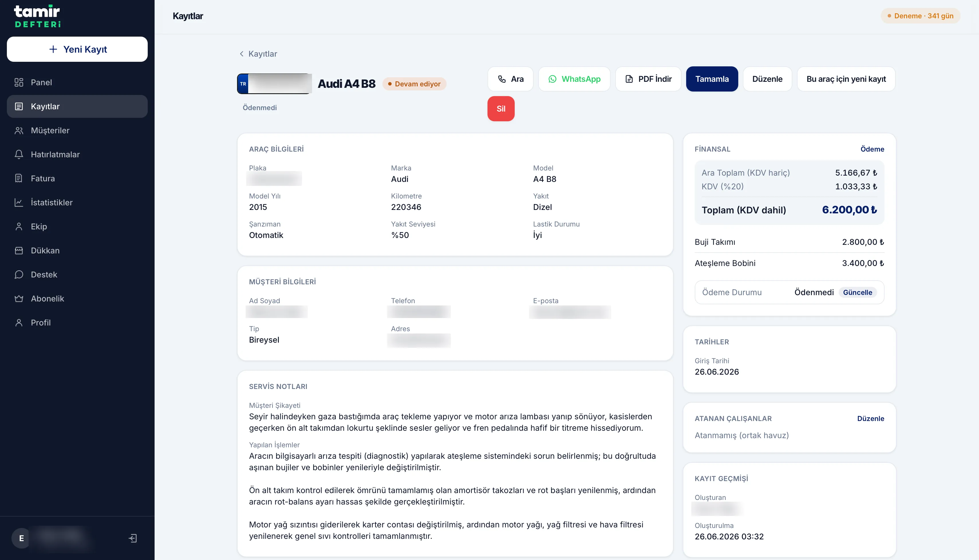The image size is (979, 560).
Task: Click the blurred license plate thumbnail
Action: tap(275, 84)
